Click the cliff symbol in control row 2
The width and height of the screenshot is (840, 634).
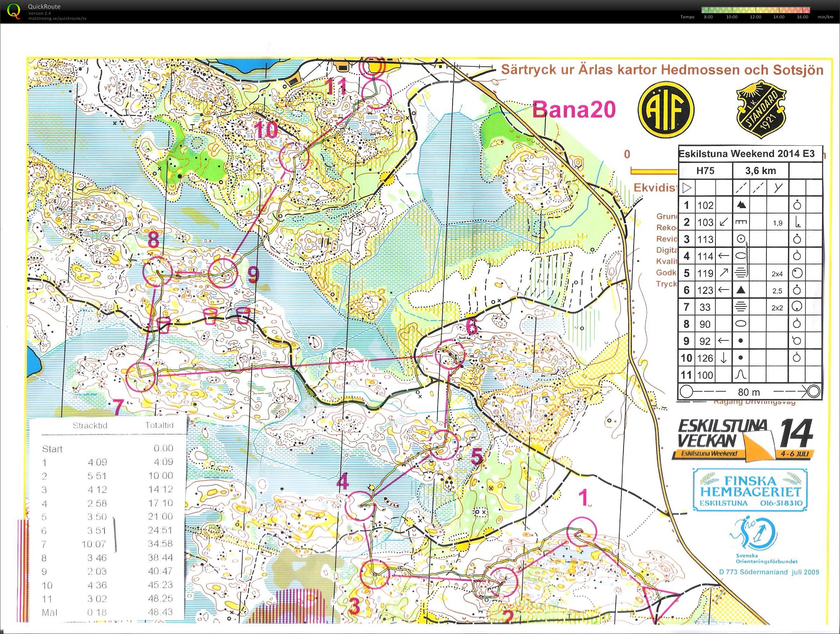click(x=741, y=222)
